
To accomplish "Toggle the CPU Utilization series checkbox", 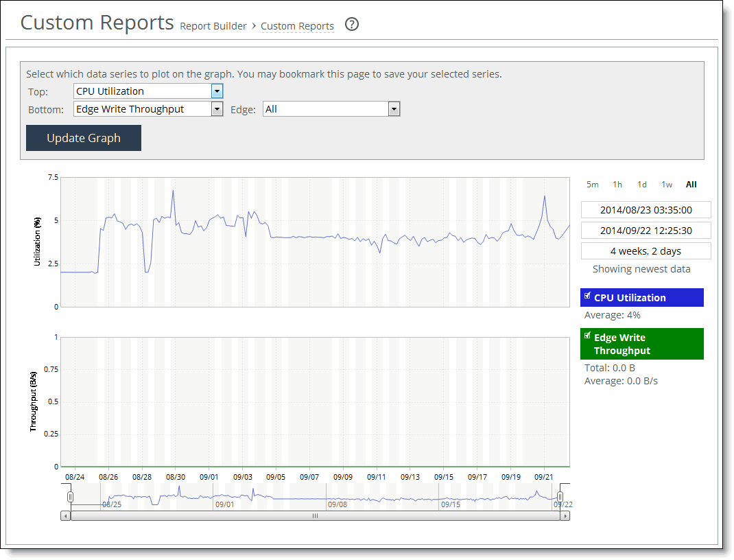I will pos(587,296).
